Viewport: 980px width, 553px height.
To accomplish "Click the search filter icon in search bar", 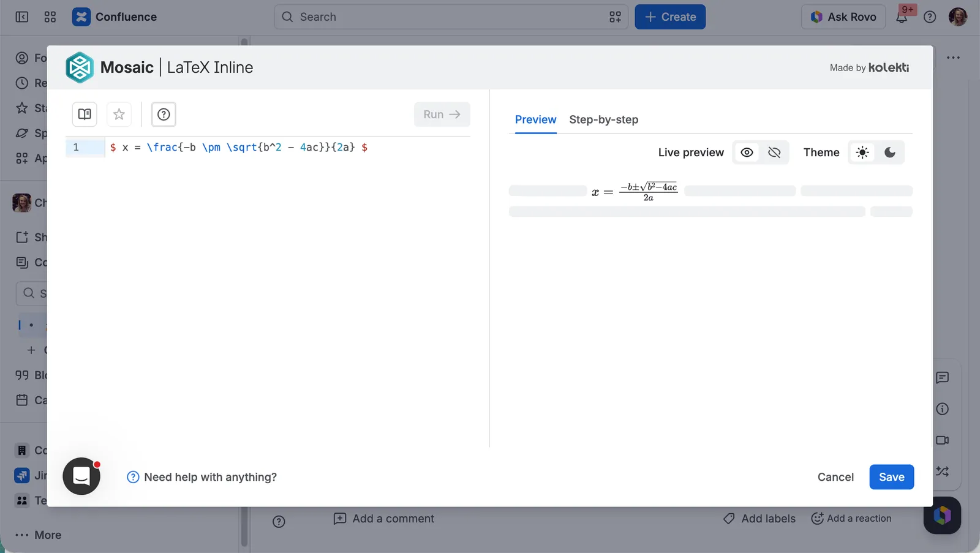I will click(615, 17).
